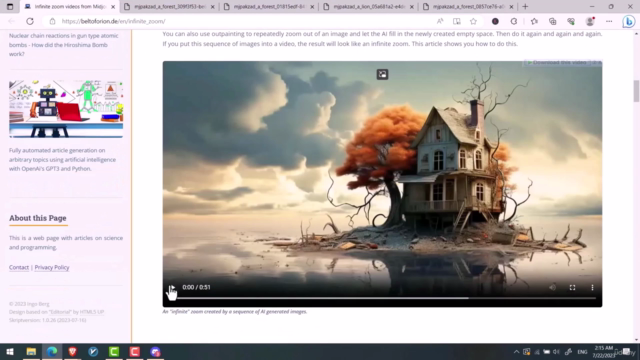Click the page vertical scrollbar thumb
Screen dimensions: 640x360
tap(636, 91)
